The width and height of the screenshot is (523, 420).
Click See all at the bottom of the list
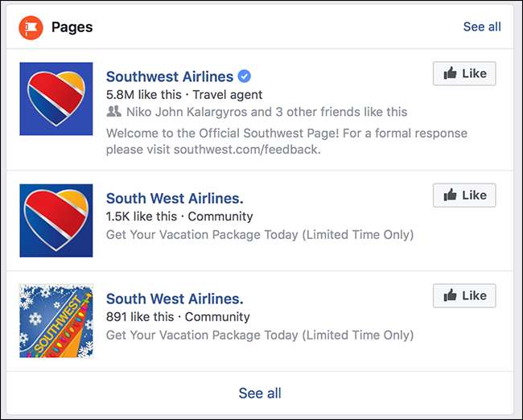pos(260,393)
